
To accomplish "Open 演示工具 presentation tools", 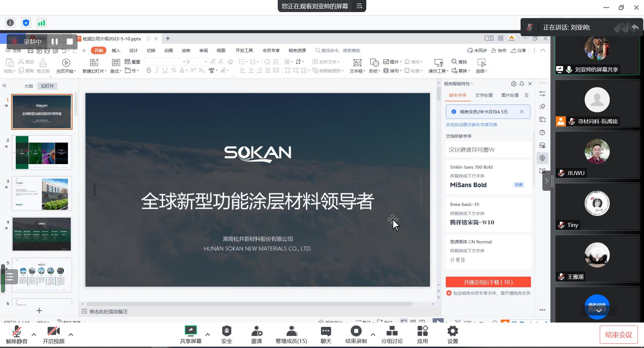I will click(438, 66).
